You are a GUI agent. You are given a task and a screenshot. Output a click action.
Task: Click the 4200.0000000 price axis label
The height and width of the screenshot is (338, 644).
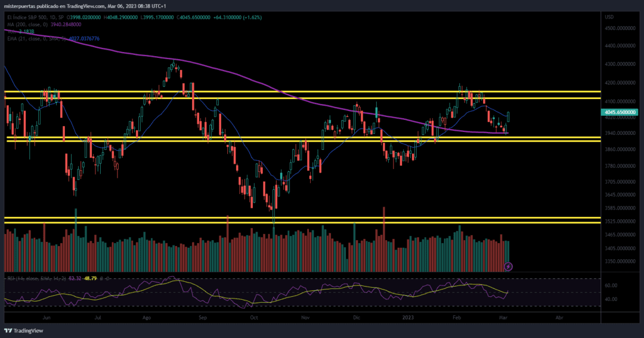tap(620, 82)
